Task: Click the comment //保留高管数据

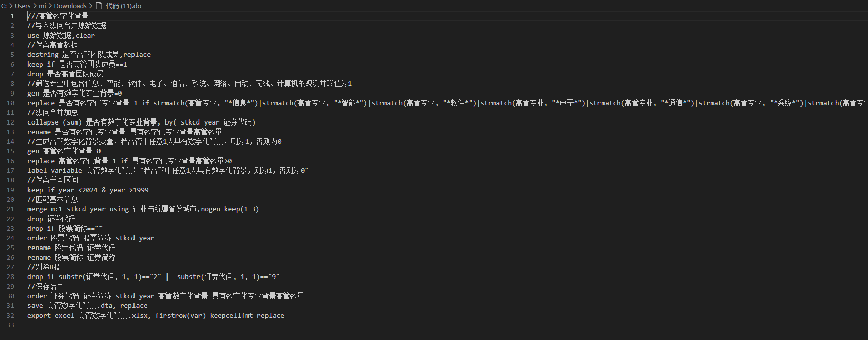Action: click(x=52, y=45)
